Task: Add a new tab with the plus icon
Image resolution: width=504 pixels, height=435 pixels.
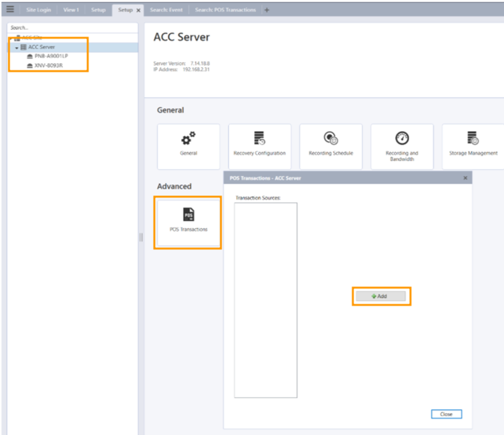Action: click(267, 10)
